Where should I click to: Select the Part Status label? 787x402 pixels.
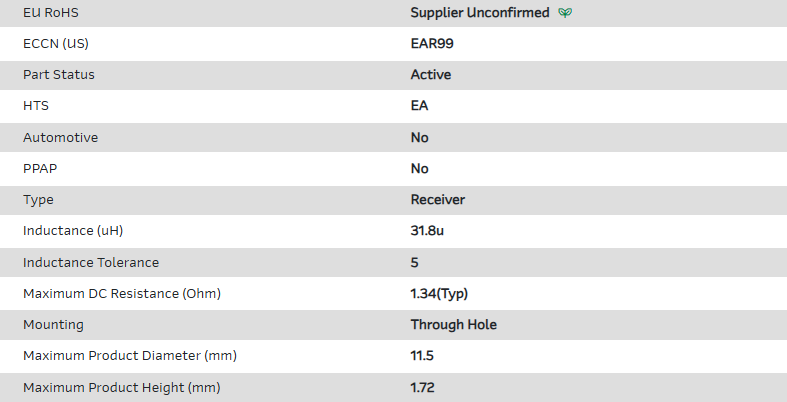tap(59, 75)
